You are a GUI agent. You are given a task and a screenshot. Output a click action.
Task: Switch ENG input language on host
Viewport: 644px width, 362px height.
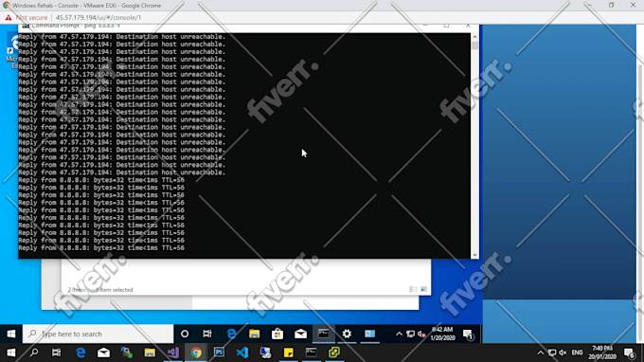577,353
